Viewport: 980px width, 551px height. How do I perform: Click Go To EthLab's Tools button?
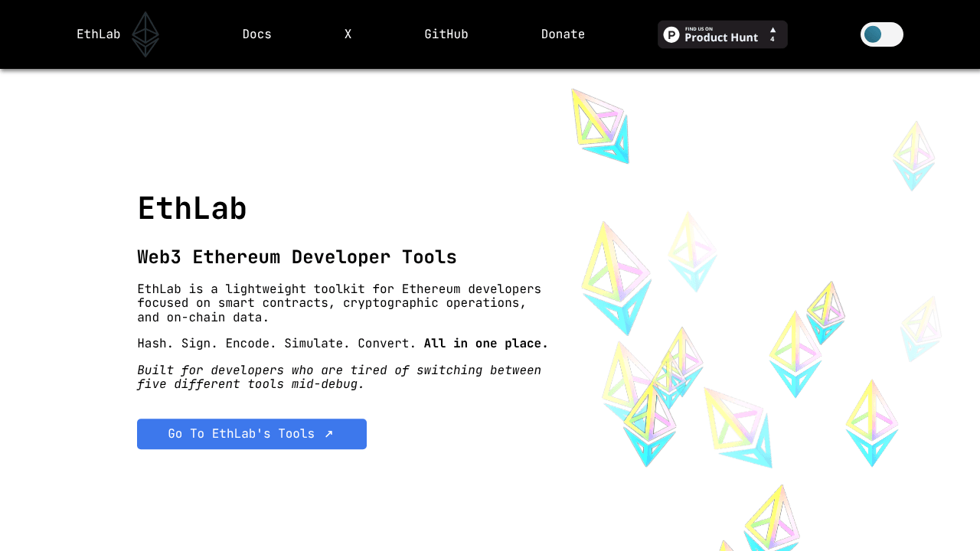pyautogui.click(x=252, y=434)
